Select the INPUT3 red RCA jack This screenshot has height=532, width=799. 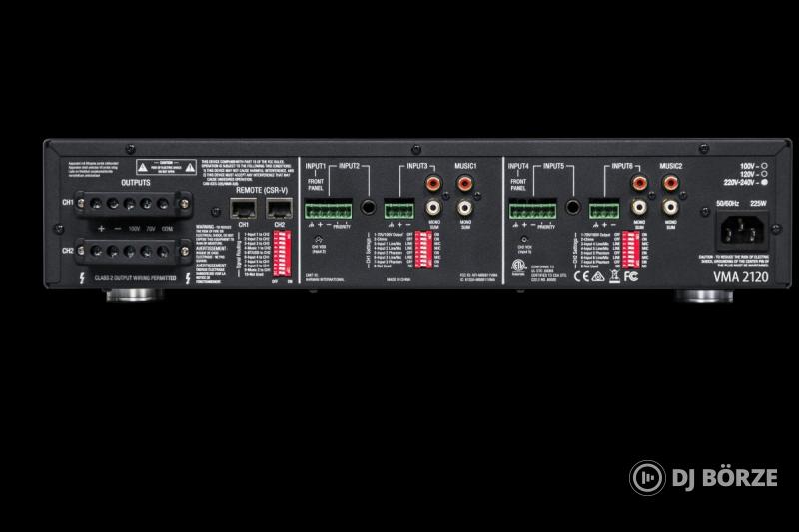(x=433, y=182)
